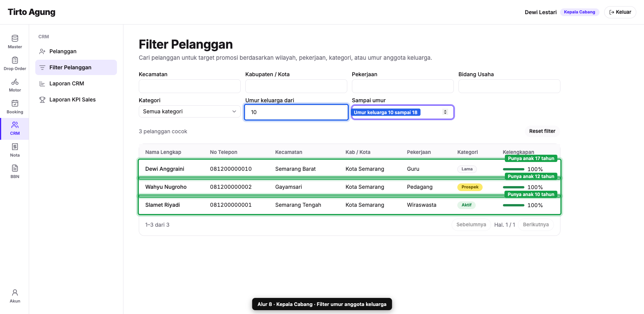Open Pelanggan in the CRM submenu
The width and height of the screenshot is (644, 314).
point(76,51)
